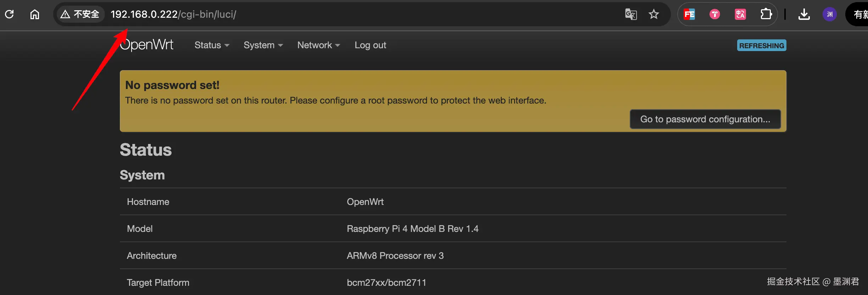Click Go to password configuration button
Image resolution: width=868 pixels, height=295 pixels.
click(705, 119)
